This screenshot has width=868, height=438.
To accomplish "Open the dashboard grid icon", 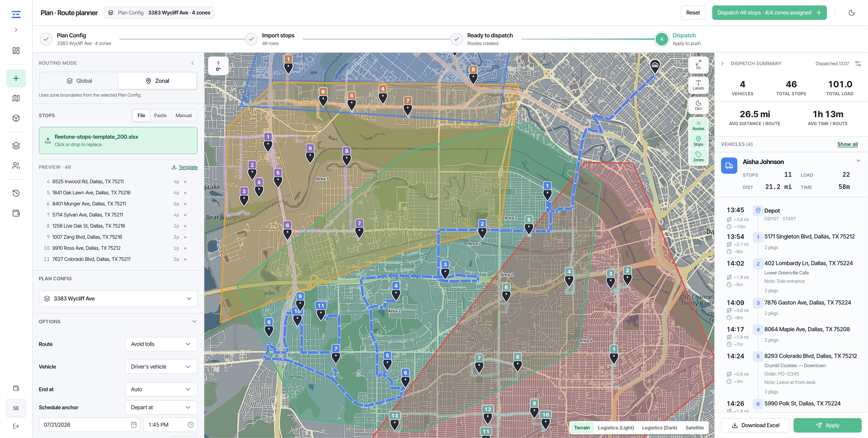I will coord(16,51).
